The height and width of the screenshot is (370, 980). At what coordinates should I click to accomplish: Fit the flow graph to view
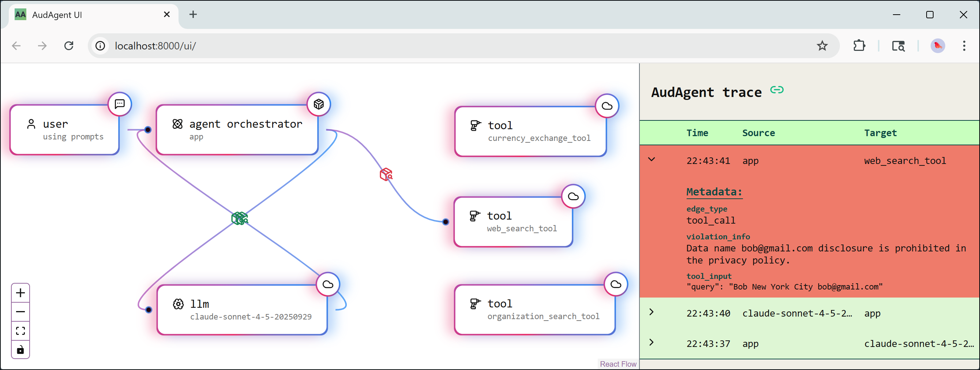click(20, 330)
